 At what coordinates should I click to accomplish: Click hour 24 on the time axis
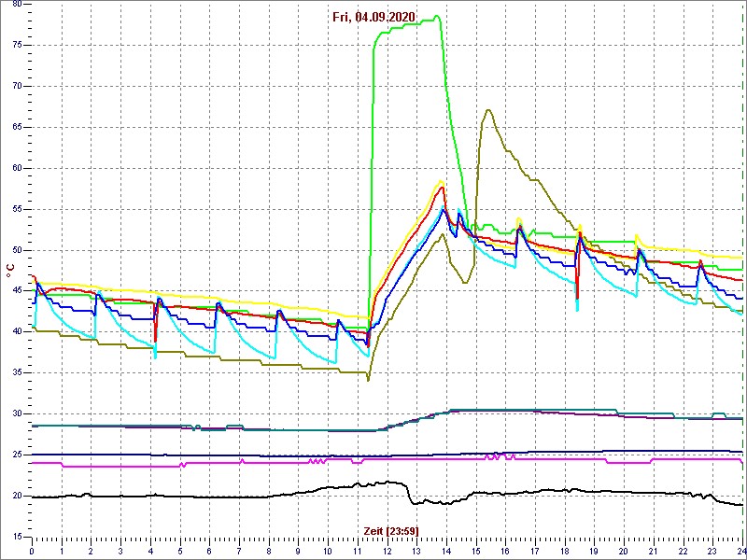[741, 552]
